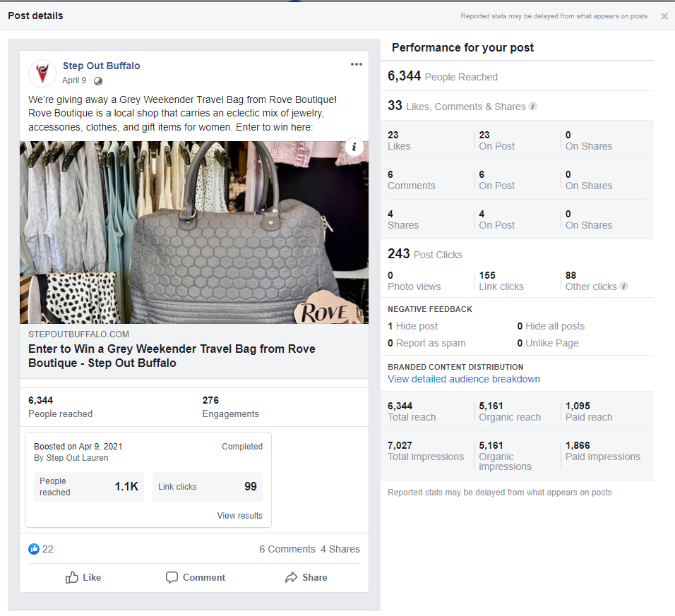Click the 0 Report as spam entry
The image size is (675, 616).
426,343
